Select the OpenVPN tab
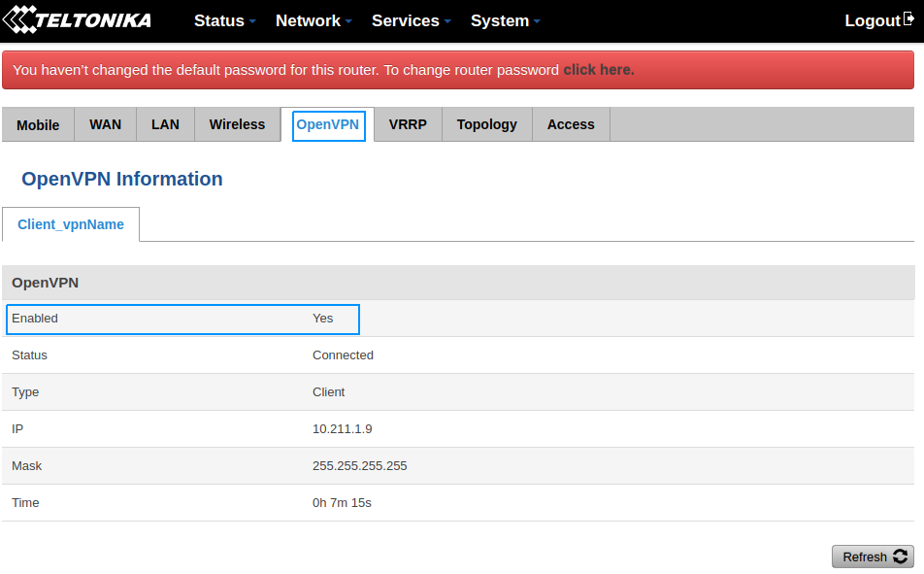 tap(328, 124)
